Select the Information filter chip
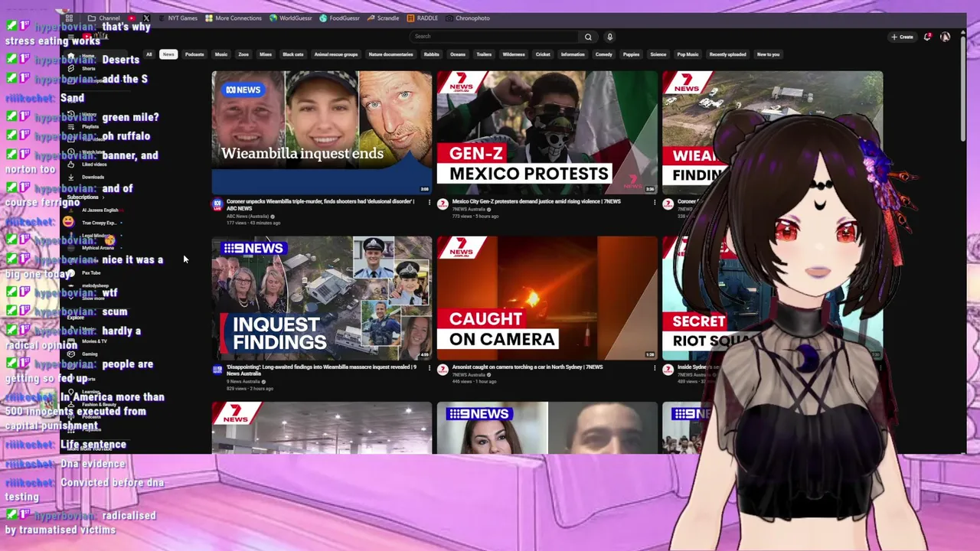The height and width of the screenshot is (551, 980). (x=573, y=54)
